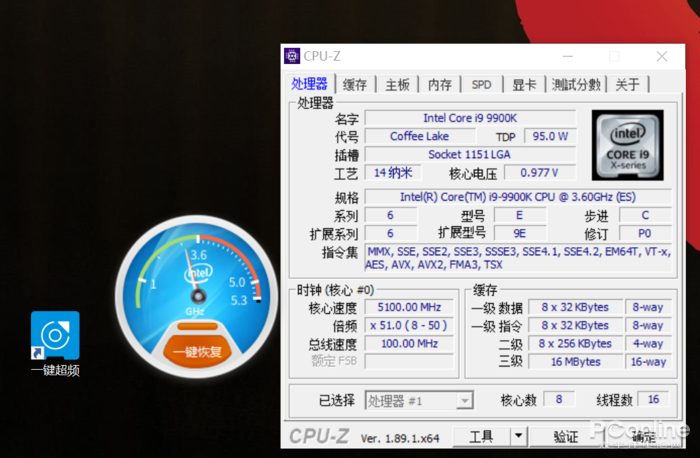Click the 工具 button

pos(481,436)
